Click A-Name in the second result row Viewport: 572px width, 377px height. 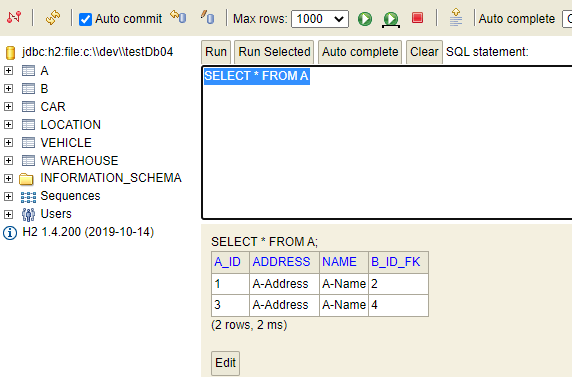(344, 305)
